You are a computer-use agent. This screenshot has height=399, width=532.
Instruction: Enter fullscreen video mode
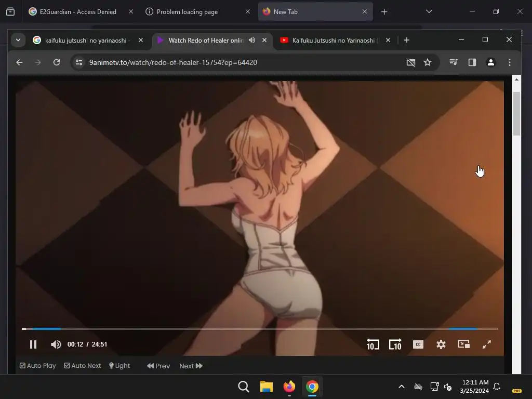coord(486,344)
